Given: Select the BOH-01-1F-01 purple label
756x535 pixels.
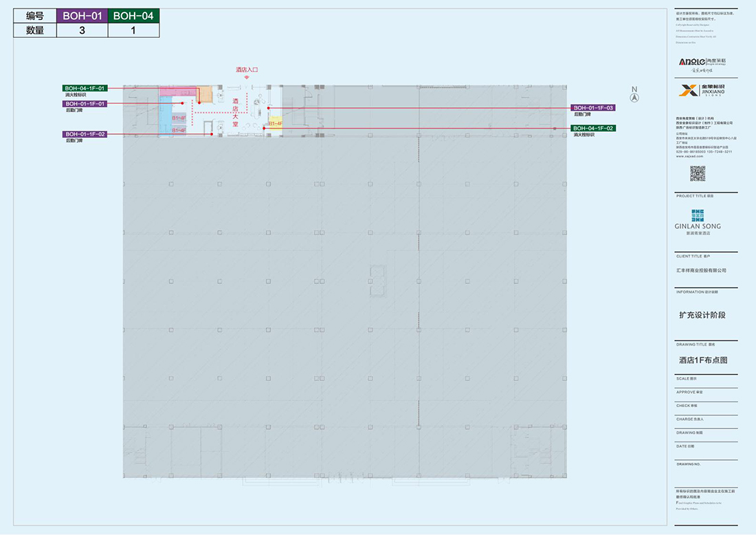Looking at the screenshot, I should [85, 104].
